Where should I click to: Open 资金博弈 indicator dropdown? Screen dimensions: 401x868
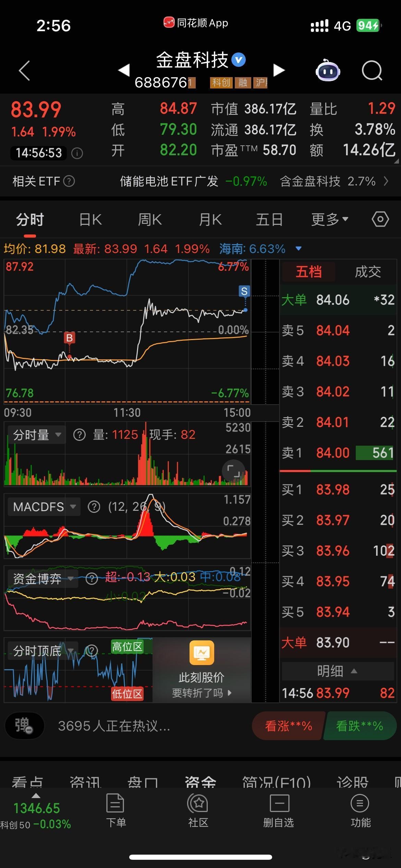click(x=43, y=579)
